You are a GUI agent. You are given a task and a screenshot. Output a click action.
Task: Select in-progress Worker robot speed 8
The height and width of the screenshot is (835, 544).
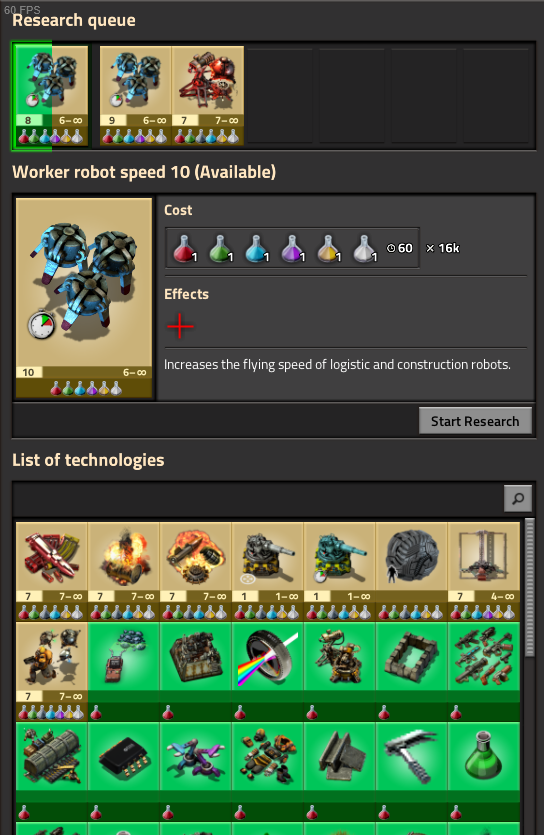click(51, 95)
